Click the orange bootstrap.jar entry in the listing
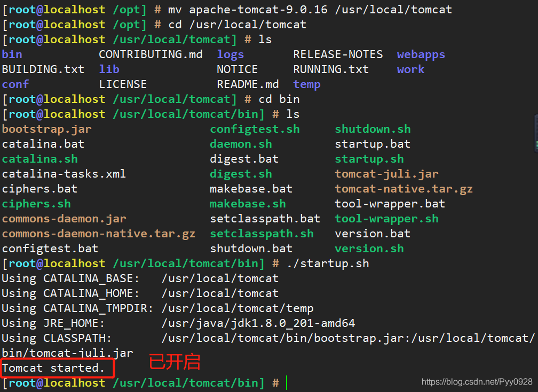The image size is (538, 392). [x=46, y=130]
